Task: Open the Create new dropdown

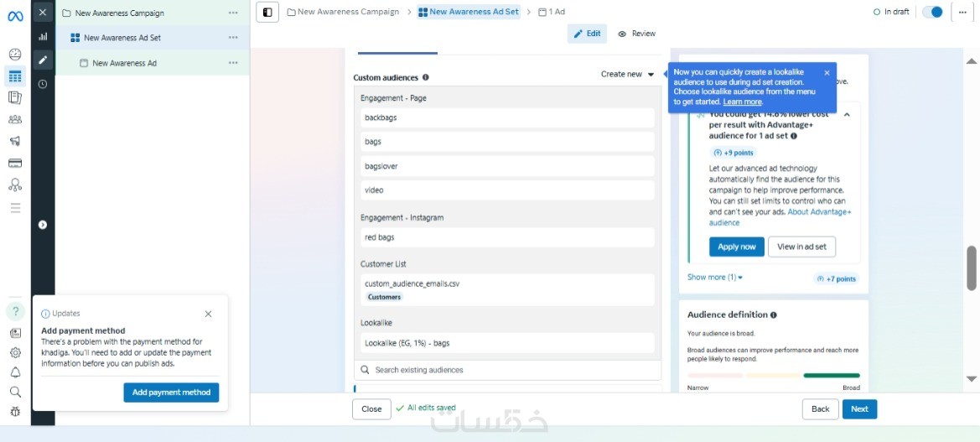Action: [628, 74]
